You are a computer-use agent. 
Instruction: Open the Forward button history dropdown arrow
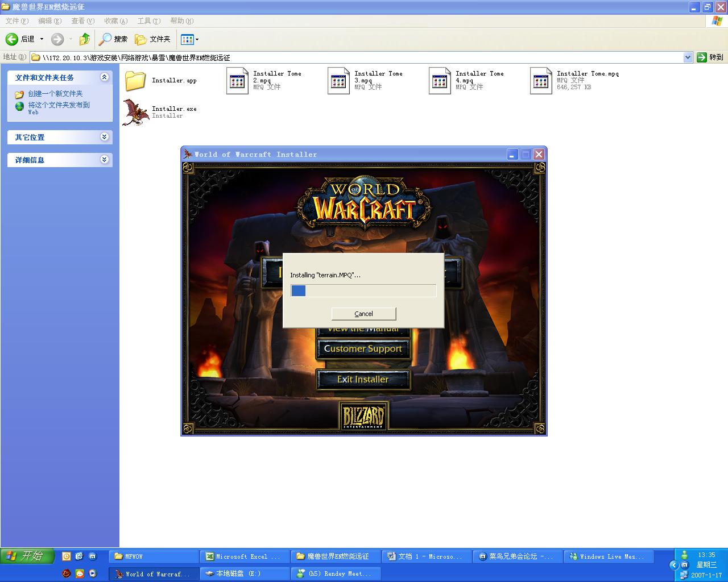[x=71, y=39]
